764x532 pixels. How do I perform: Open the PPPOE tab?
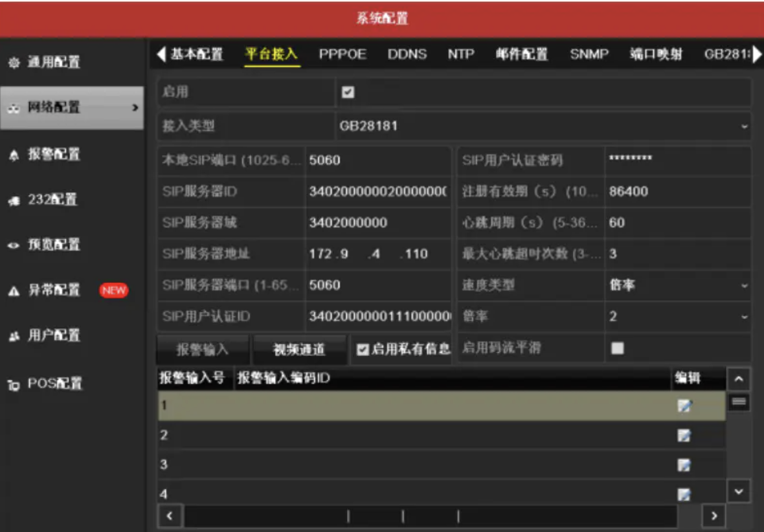[343, 54]
